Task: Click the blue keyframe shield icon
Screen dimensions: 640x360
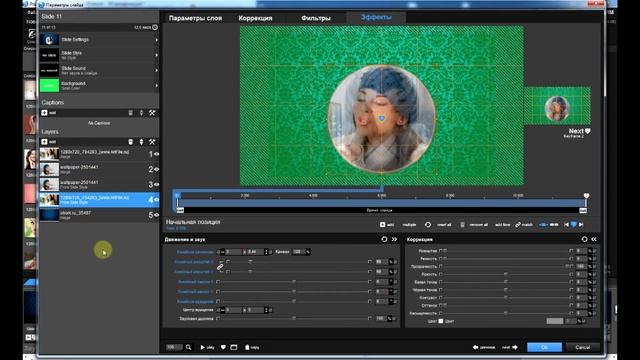Action: pos(573,224)
